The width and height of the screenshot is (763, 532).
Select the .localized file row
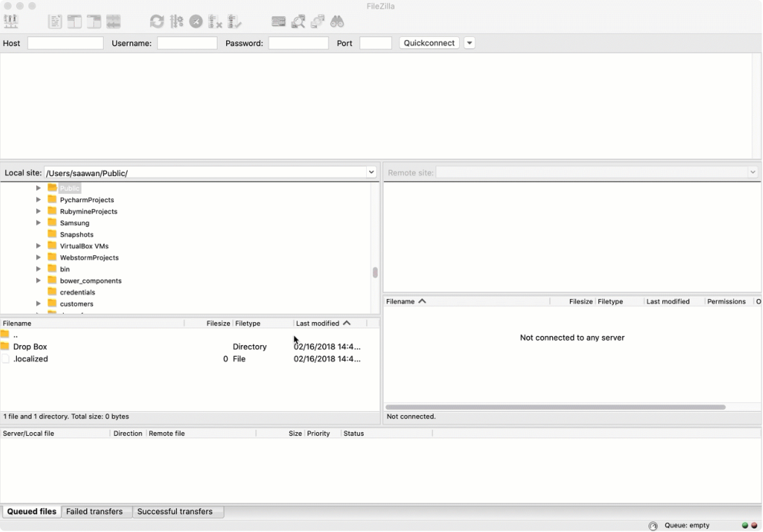[x=190, y=359]
